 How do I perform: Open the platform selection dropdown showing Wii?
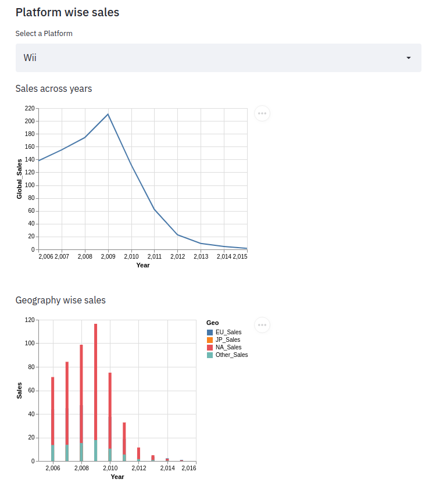point(218,58)
